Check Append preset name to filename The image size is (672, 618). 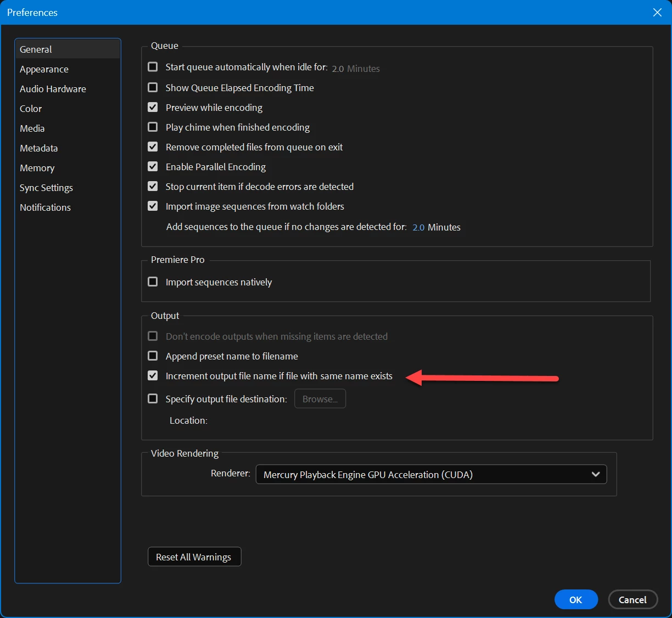click(x=153, y=356)
